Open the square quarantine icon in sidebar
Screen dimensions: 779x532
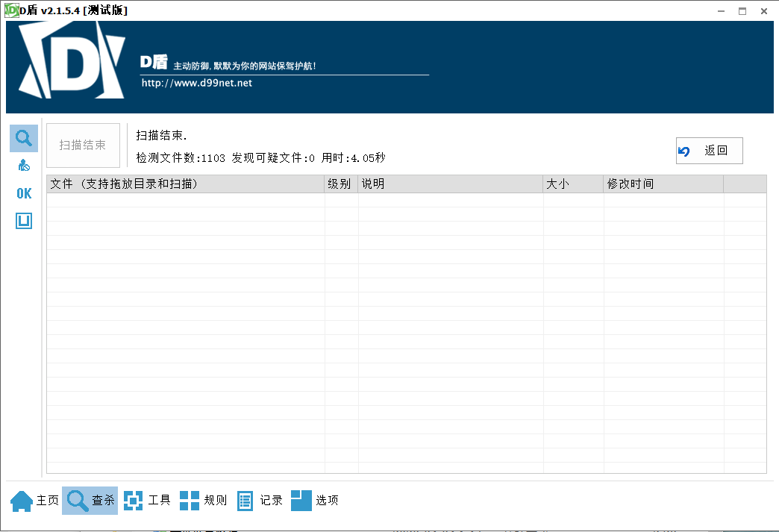[x=24, y=221]
